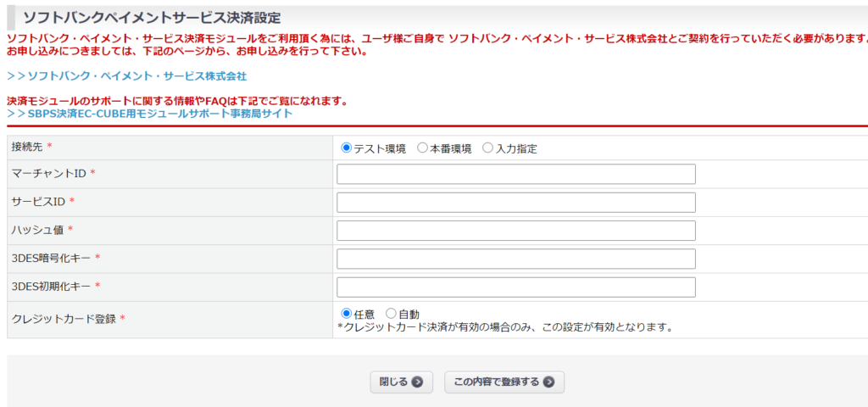
Task: Click into the サービスID text box
Action: [x=515, y=202]
